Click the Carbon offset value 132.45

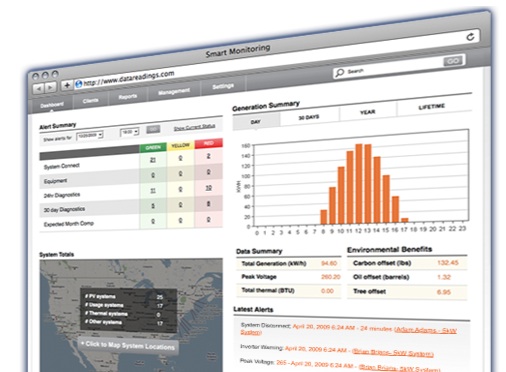pos(448,263)
